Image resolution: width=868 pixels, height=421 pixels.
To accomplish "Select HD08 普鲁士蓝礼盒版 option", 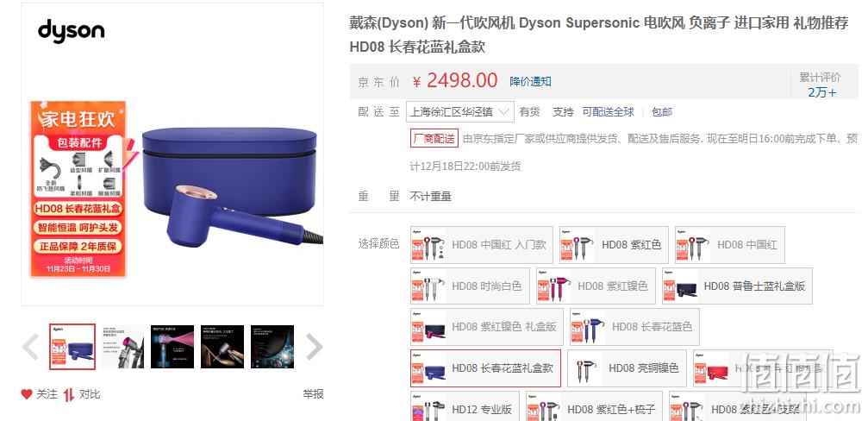I will click(x=737, y=286).
